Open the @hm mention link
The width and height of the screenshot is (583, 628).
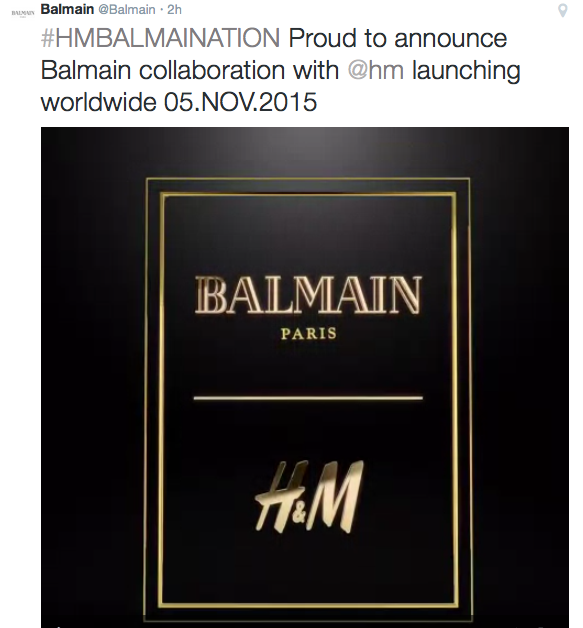tap(376, 70)
